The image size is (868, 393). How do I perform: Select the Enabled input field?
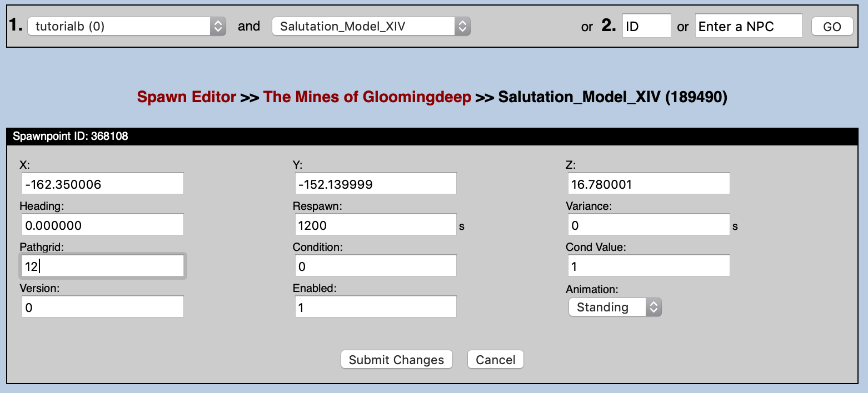point(375,306)
